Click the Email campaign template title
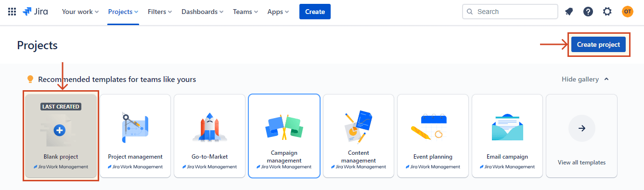The image size is (644, 190). pos(507,157)
